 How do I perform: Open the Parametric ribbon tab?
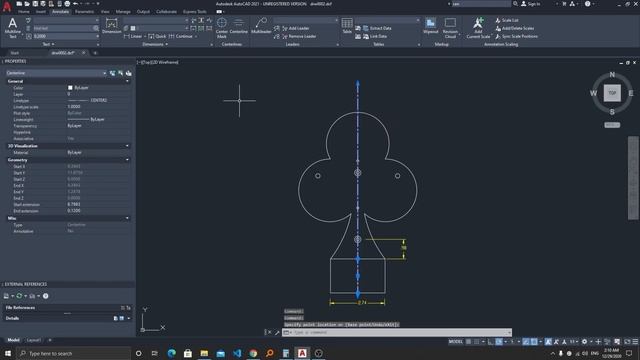pyautogui.click(x=84, y=12)
